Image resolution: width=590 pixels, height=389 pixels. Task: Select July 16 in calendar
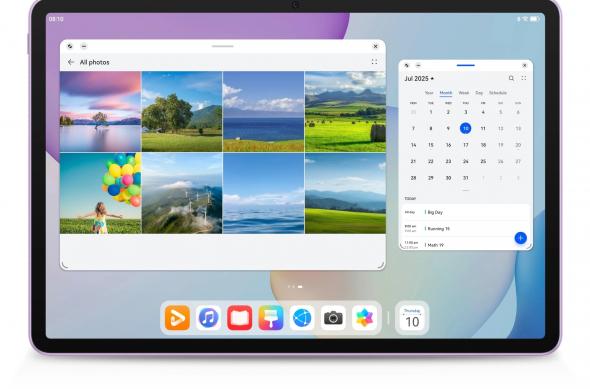448,145
